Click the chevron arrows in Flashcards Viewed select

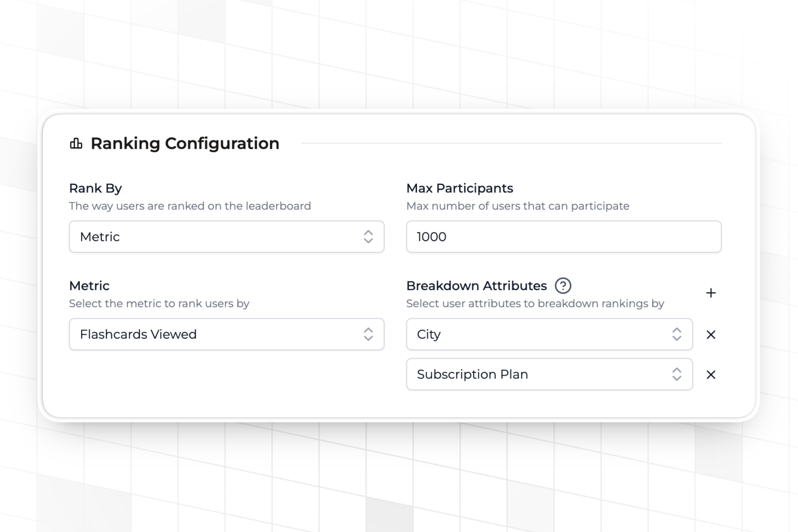tap(368, 334)
